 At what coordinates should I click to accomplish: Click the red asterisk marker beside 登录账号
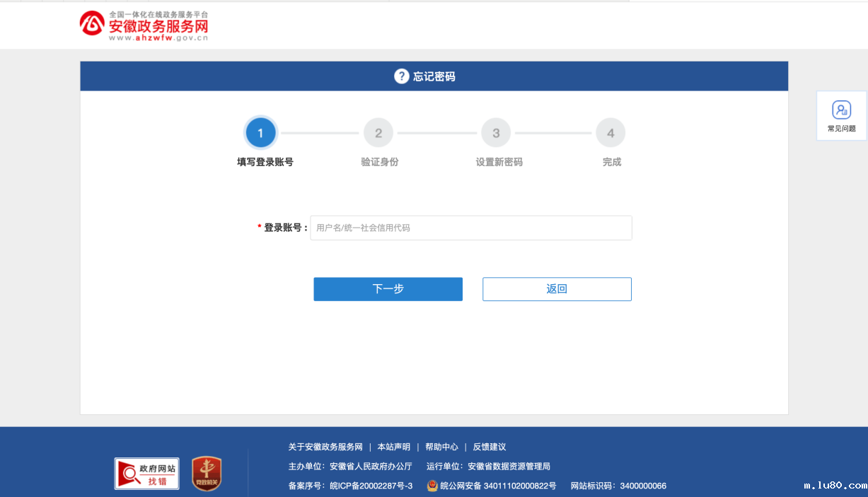[259, 228]
